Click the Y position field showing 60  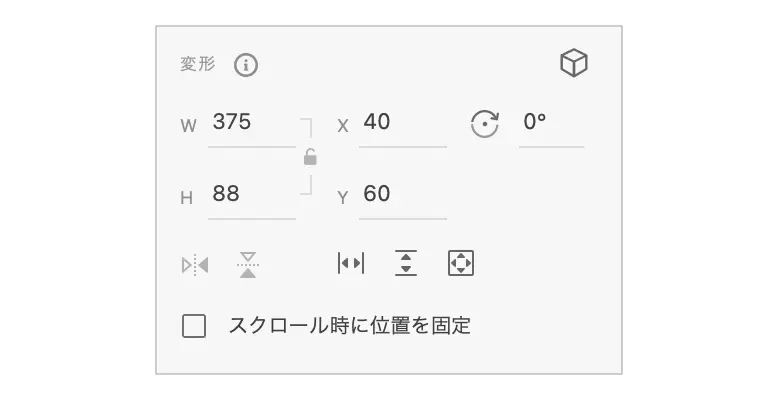click(x=401, y=195)
